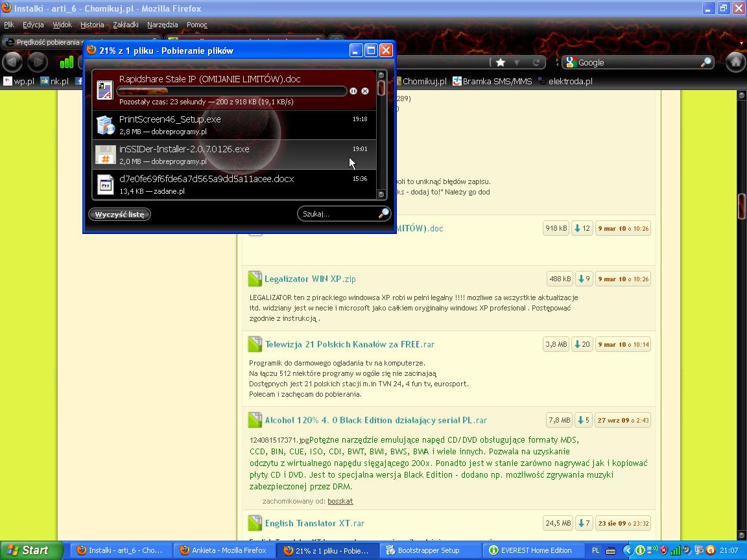Click the Google search magnifier icon
This screenshot has width=747, height=560.
click(x=706, y=62)
